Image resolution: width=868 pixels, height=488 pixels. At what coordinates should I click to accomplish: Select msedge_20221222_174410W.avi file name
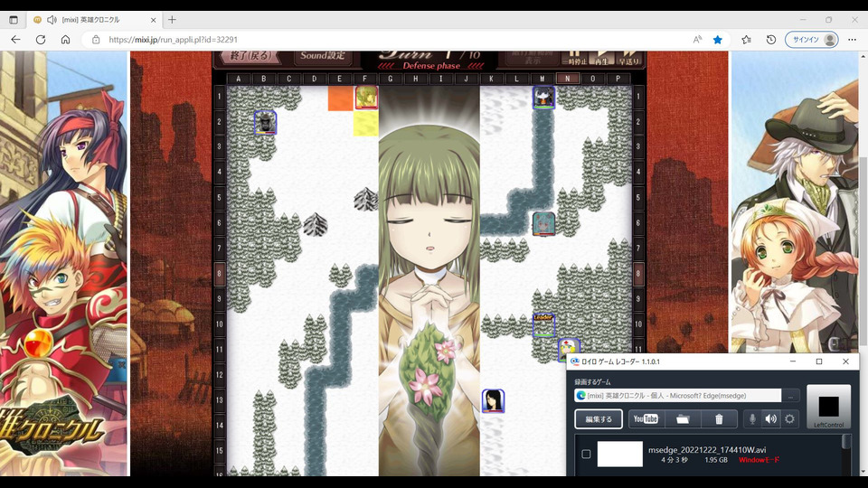pyautogui.click(x=707, y=450)
